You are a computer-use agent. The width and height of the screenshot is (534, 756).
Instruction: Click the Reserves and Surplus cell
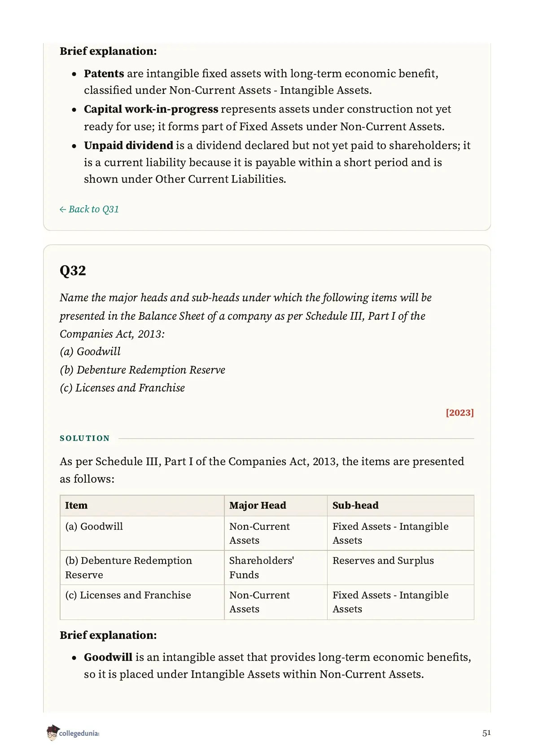400,567
